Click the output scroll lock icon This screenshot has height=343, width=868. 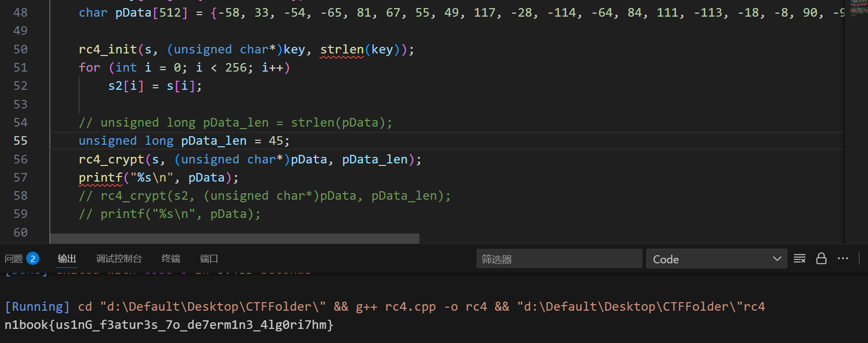pos(821,259)
